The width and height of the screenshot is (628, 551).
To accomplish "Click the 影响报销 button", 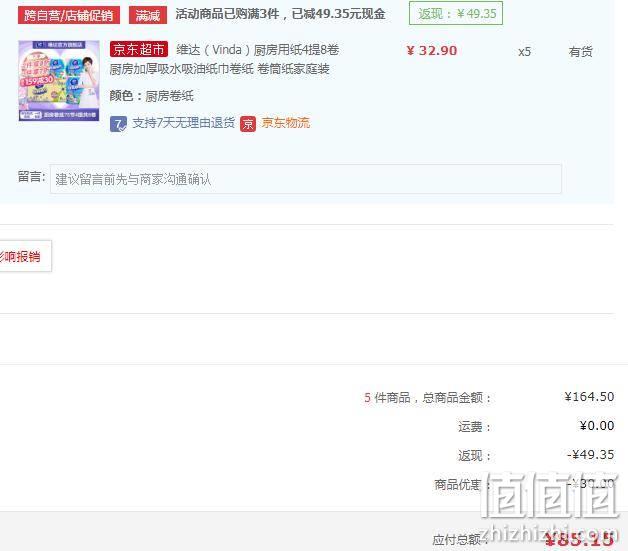I will click(25, 256).
